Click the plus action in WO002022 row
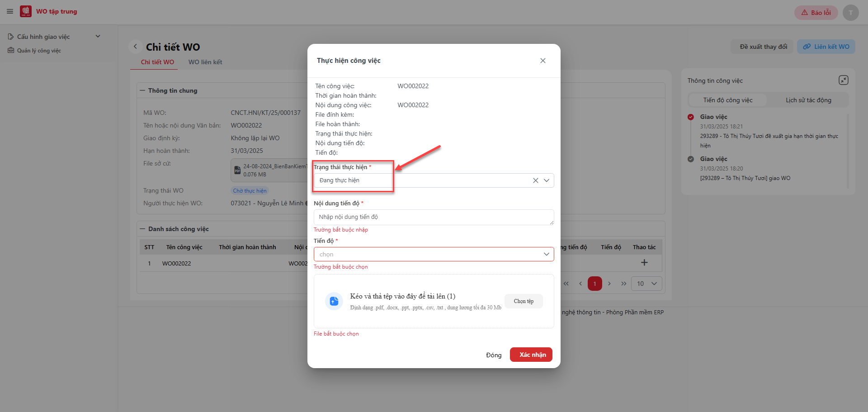868x412 pixels. (x=644, y=262)
